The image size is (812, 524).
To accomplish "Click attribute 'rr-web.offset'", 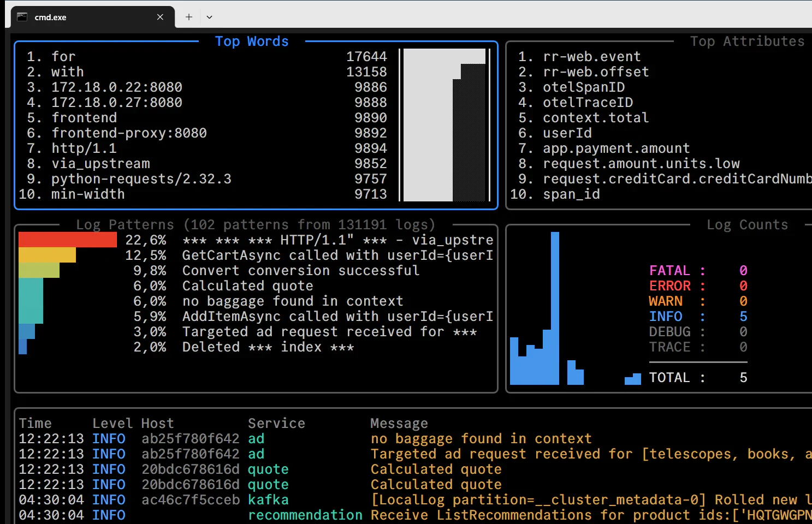I will click(x=596, y=72).
